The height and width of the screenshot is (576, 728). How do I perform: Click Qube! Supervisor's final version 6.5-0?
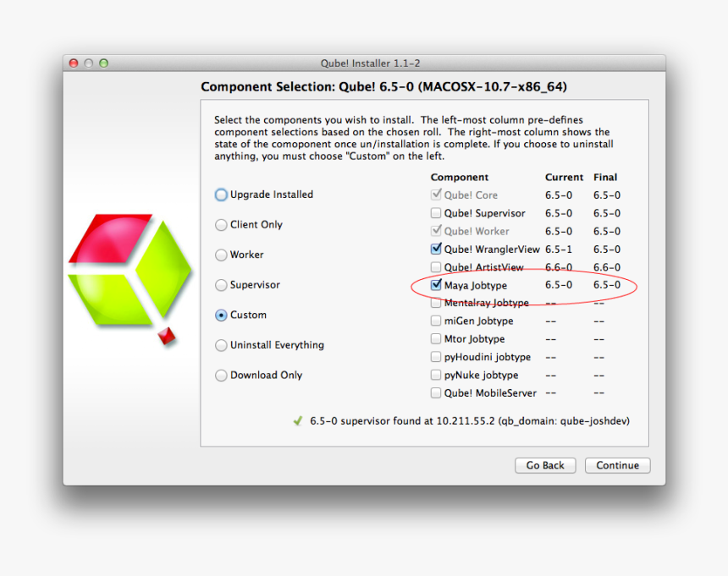[x=607, y=213]
